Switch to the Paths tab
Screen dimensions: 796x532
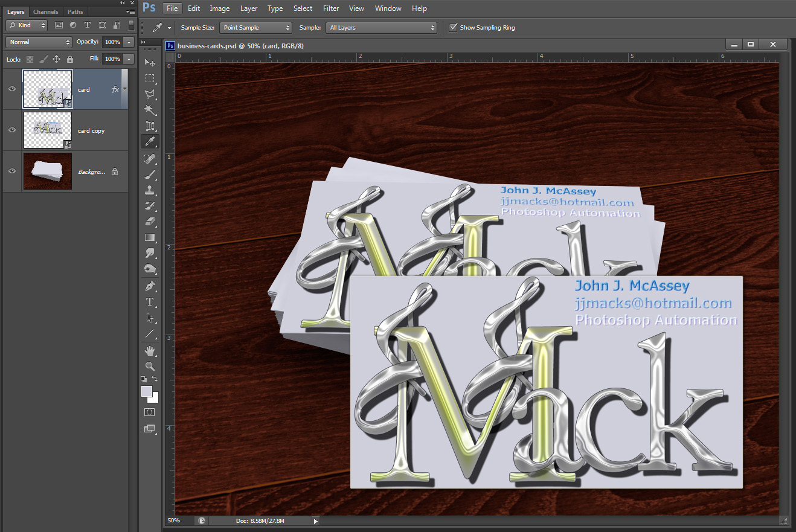pyautogui.click(x=75, y=11)
